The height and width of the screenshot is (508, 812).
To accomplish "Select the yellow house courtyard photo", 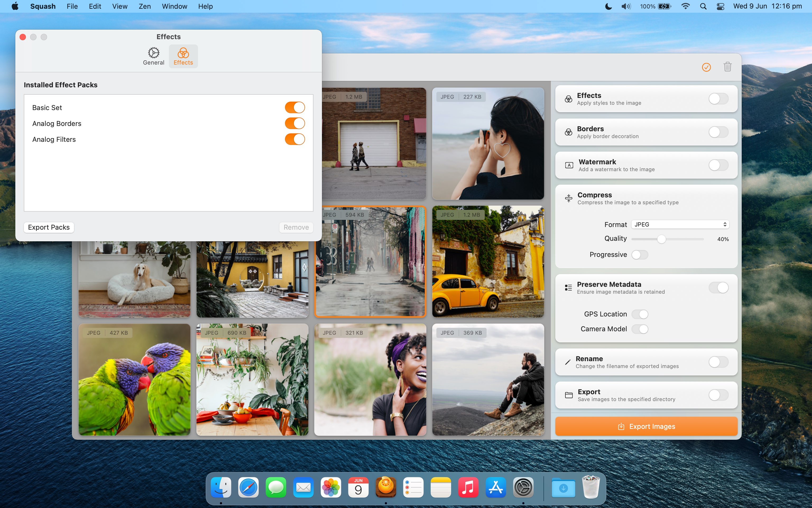I will [252, 280].
